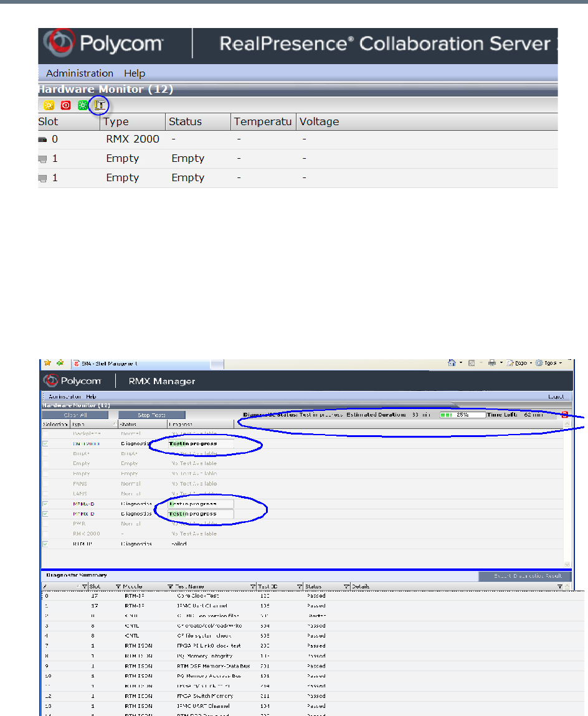Click the Favorites star icon in browser bar

click(x=47, y=363)
